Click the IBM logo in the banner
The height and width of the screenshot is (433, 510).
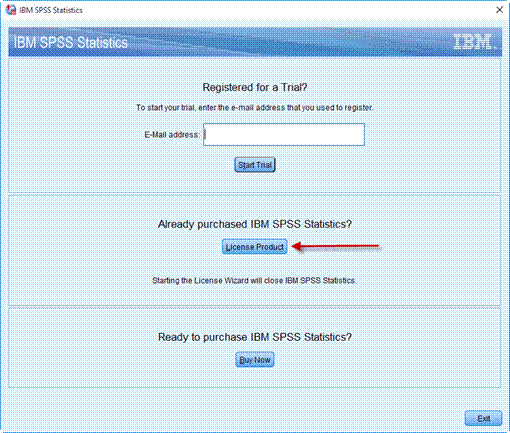(x=473, y=42)
